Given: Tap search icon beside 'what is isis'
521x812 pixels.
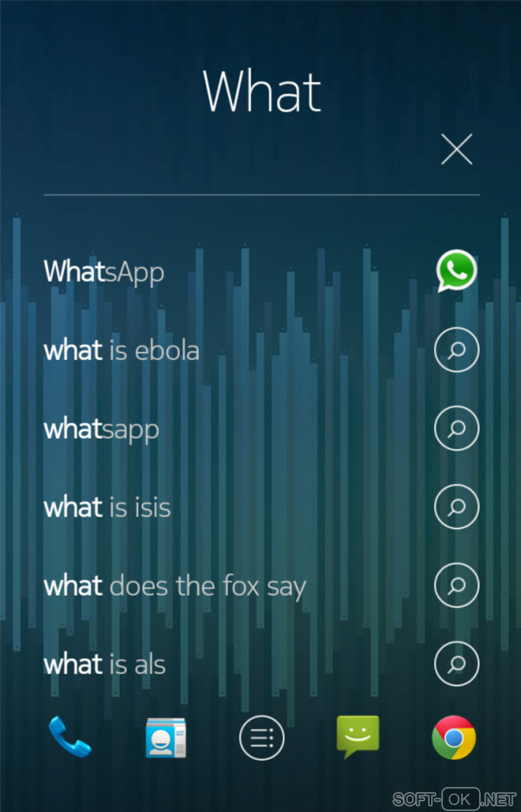Looking at the screenshot, I should (x=456, y=507).
